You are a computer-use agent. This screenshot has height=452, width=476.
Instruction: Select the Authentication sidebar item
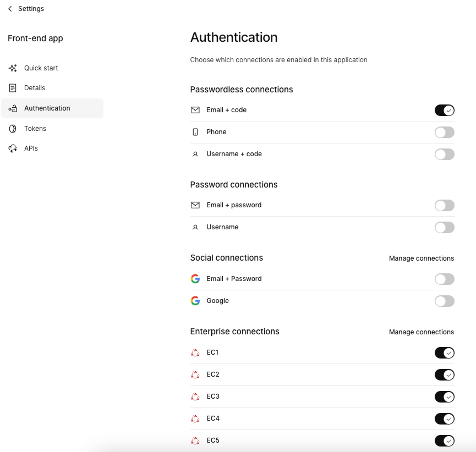click(x=52, y=108)
